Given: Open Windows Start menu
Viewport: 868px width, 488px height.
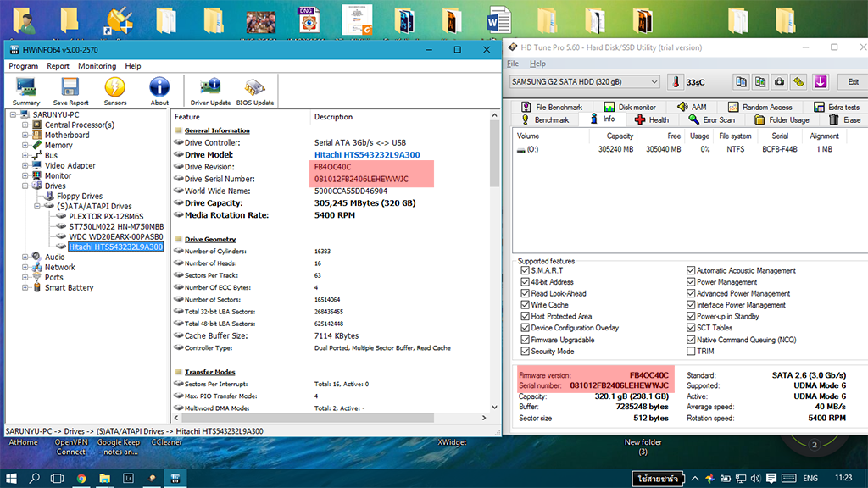Looking at the screenshot, I should tap(11, 479).
